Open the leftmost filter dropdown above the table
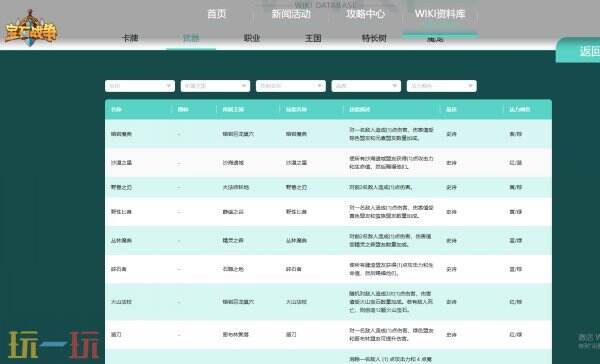 coord(140,86)
